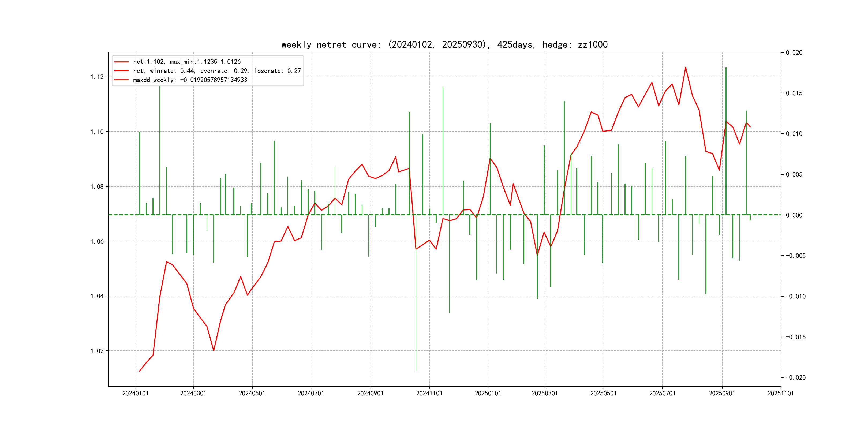Click the 0.000 right axis tick label
Viewport: 868px width, 434px height.
pyautogui.click(x=794, y=215)
